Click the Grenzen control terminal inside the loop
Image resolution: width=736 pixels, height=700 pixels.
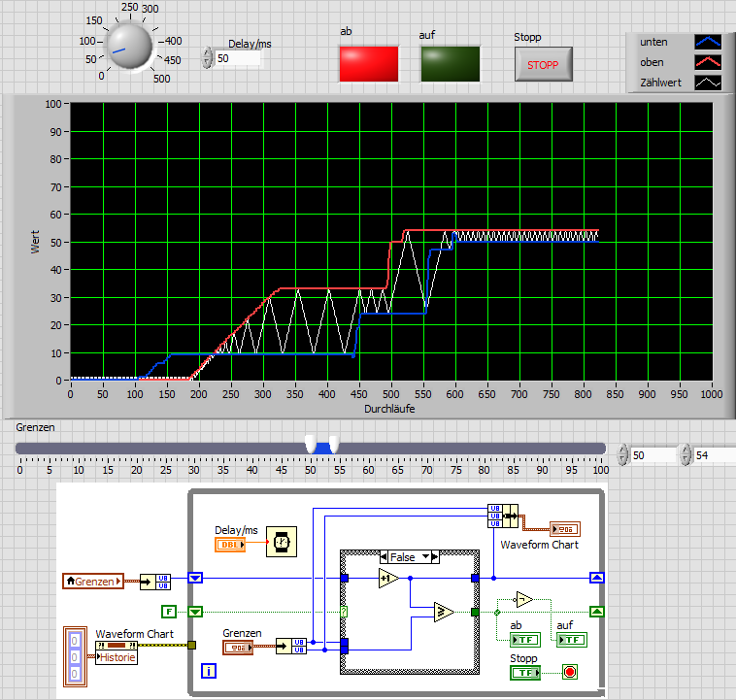pyautogui.click(x=238, y=648)
